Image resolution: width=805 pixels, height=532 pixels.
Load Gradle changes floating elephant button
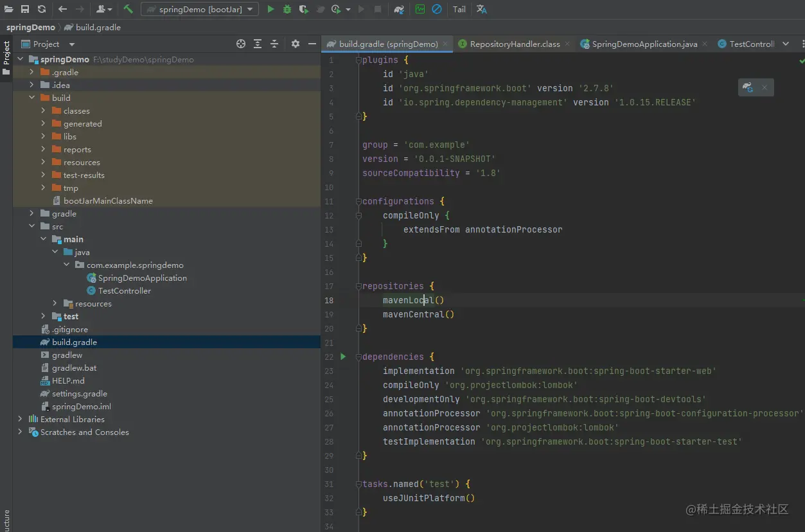point(747,87)
